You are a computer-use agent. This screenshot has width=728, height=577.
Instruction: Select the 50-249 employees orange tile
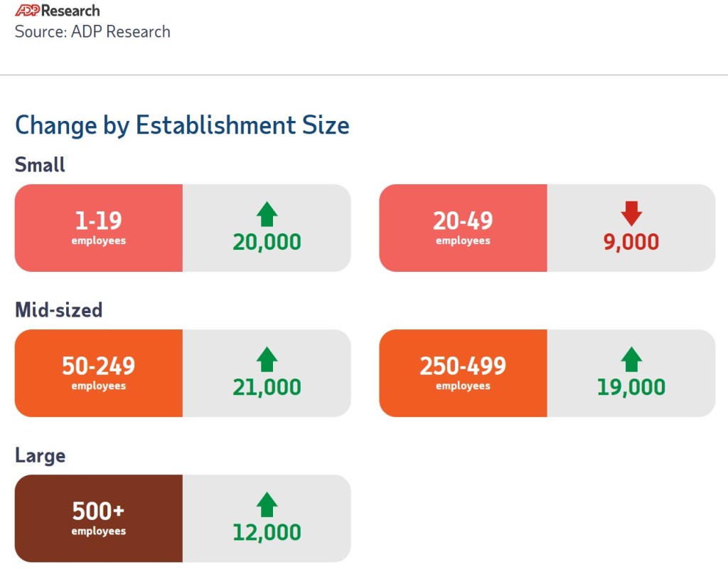click(99, 374)
